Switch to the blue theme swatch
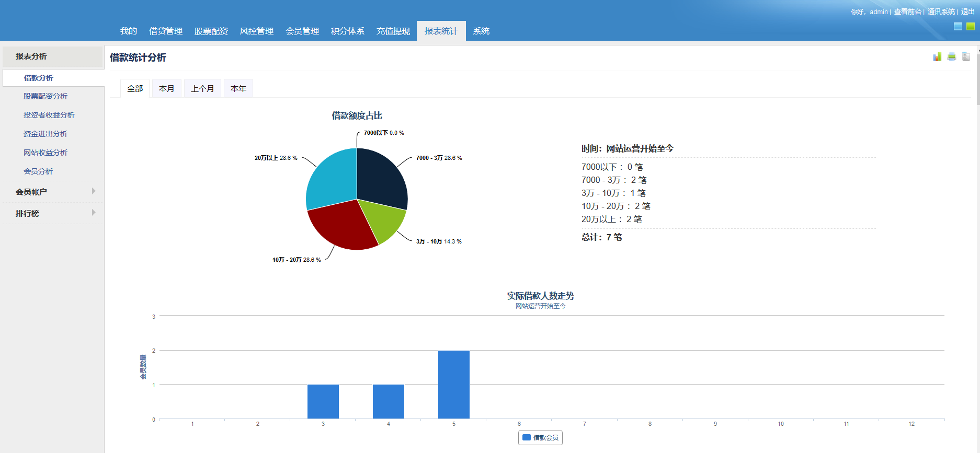Screen dimensions: 980x453 pos(958,26)
